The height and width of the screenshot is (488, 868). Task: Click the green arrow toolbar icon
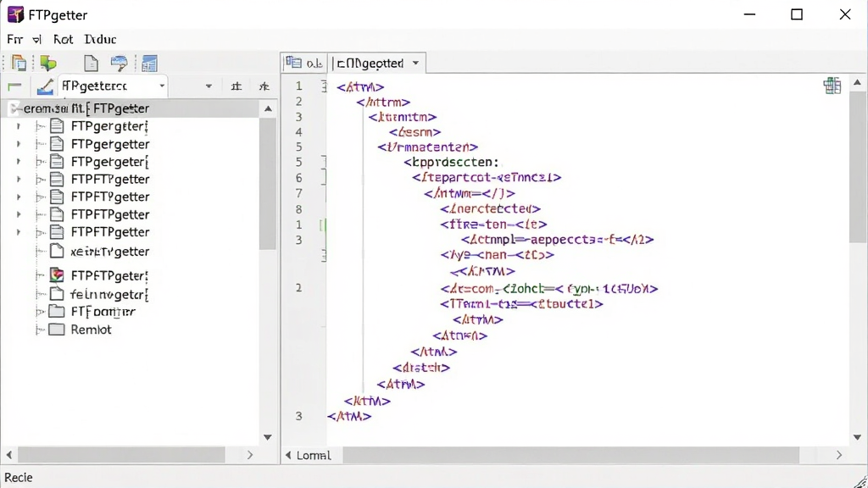(48, 63)
